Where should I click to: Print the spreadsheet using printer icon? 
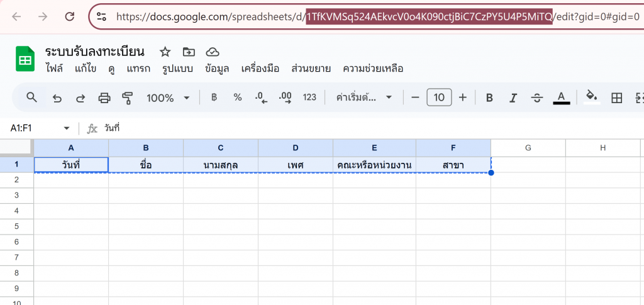pos(104,97)
